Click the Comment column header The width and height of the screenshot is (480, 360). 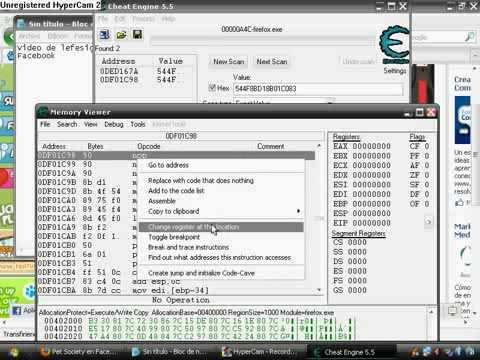tap(271, 146)
